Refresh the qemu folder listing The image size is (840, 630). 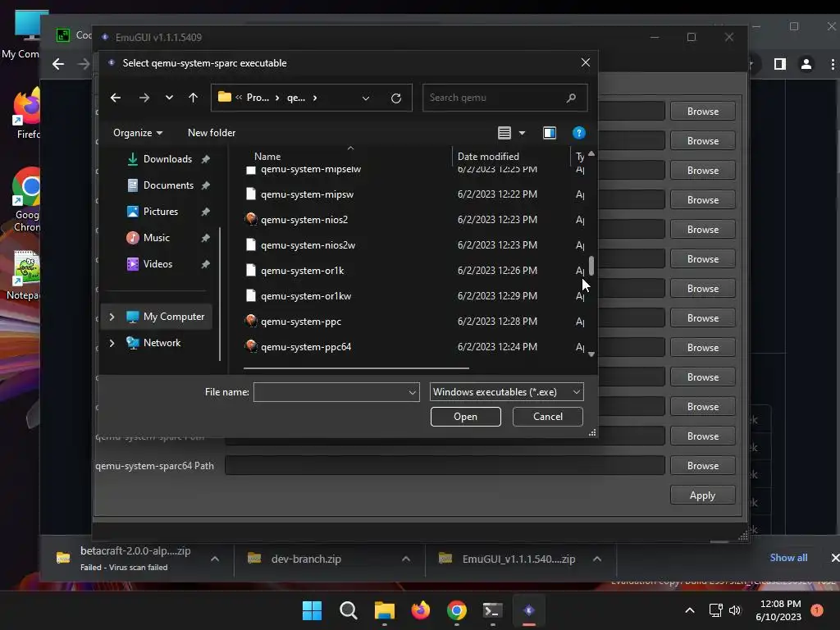396,98
